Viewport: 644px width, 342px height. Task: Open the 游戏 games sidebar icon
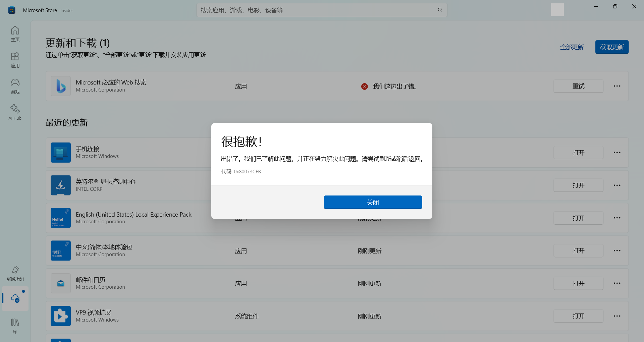click(x=15, y=86)
